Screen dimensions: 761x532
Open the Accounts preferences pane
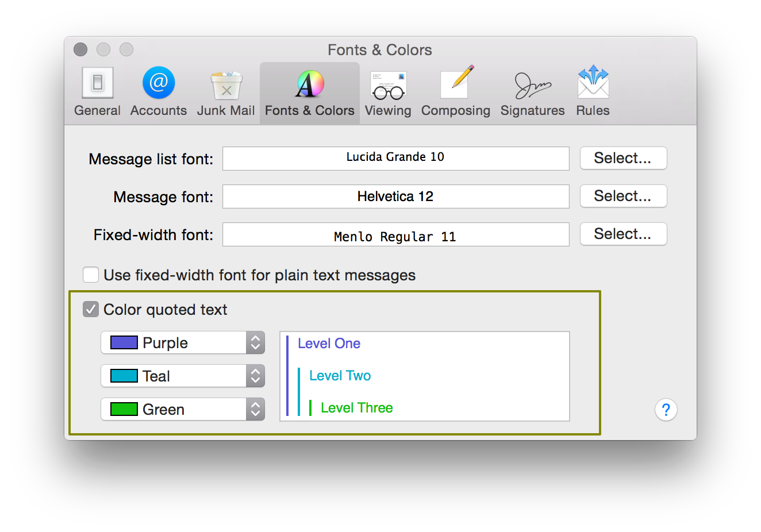click(x=159, y=92)
